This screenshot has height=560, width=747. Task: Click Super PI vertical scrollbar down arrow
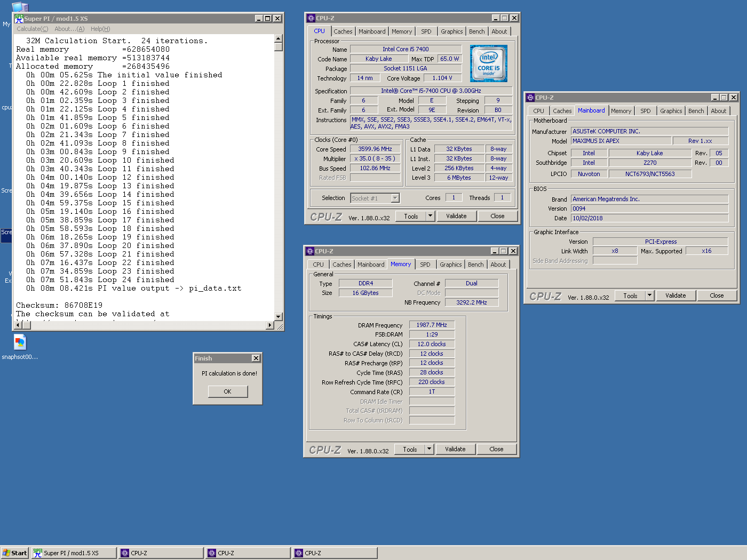(278, 317)
